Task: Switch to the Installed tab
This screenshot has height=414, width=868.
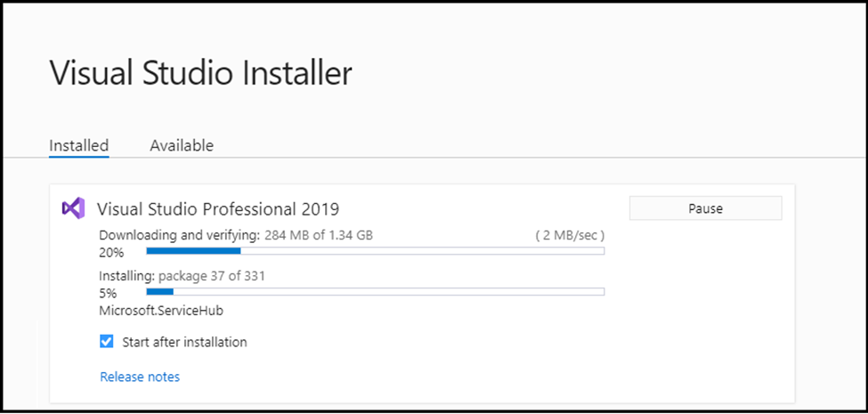Action: pyautogui.click(x=78, y=145)
